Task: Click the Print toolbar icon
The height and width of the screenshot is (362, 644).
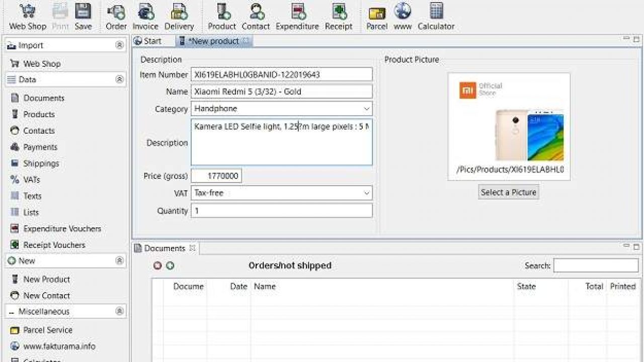Action: 60,16
